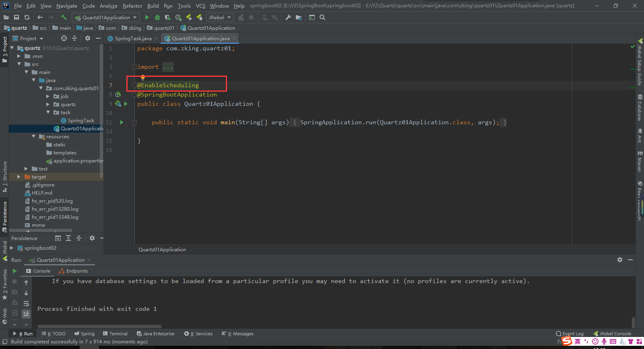Start debugging with the green bug icon
The height and width of the screenshot is (349, 644).
click(x=157, y=17)
